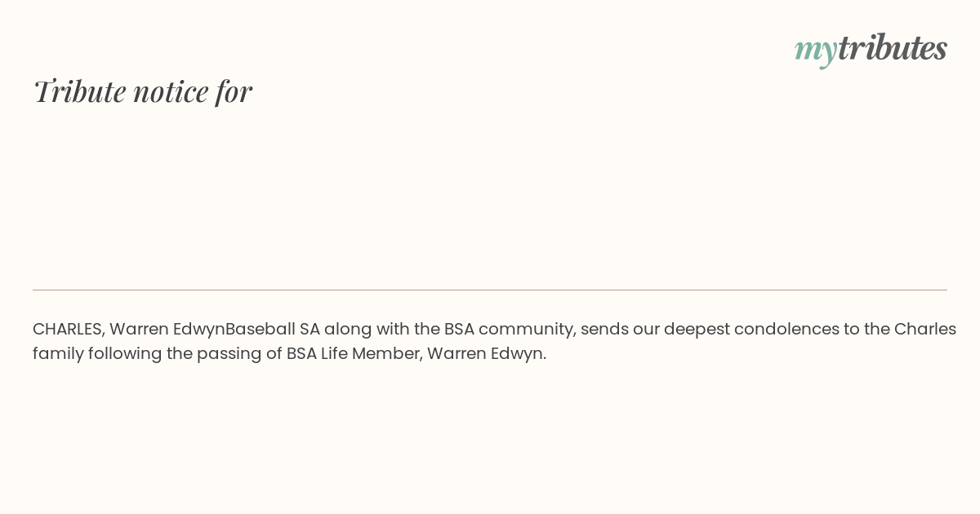The image size is (980, 514).
Task: Click the green "my" part of logo
Action: click(815, 51)
